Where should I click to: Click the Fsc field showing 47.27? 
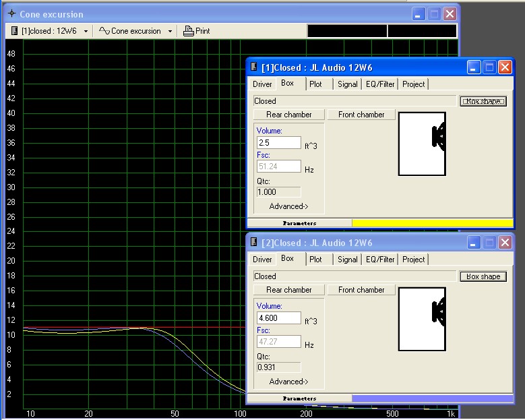click(x=278, y=342)
